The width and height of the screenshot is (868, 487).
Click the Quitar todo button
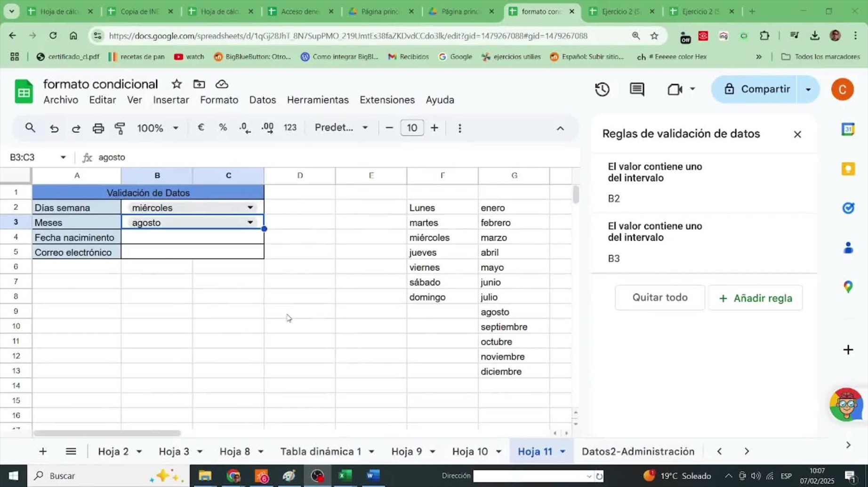pos(660,297)
